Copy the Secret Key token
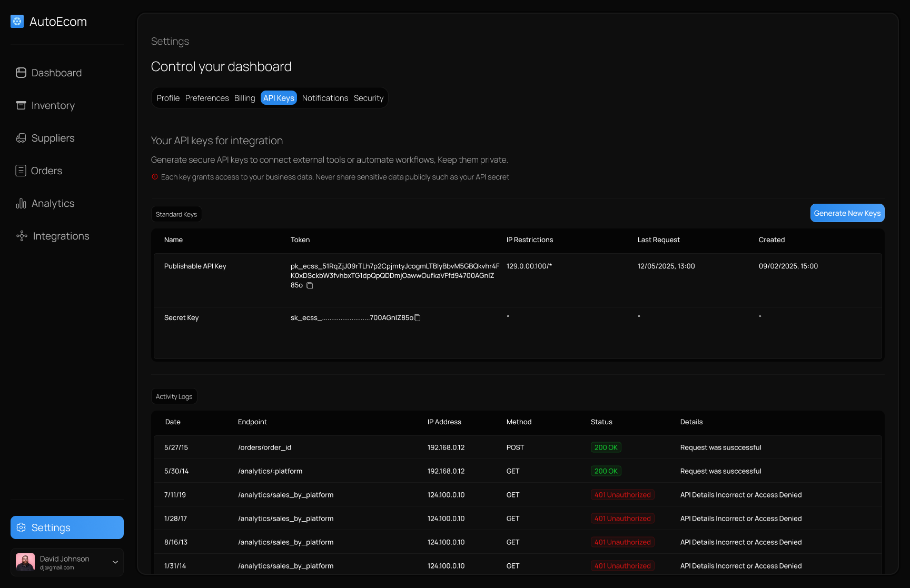Image resolution: width=910 pixels, height=588 pixels. 418,318
